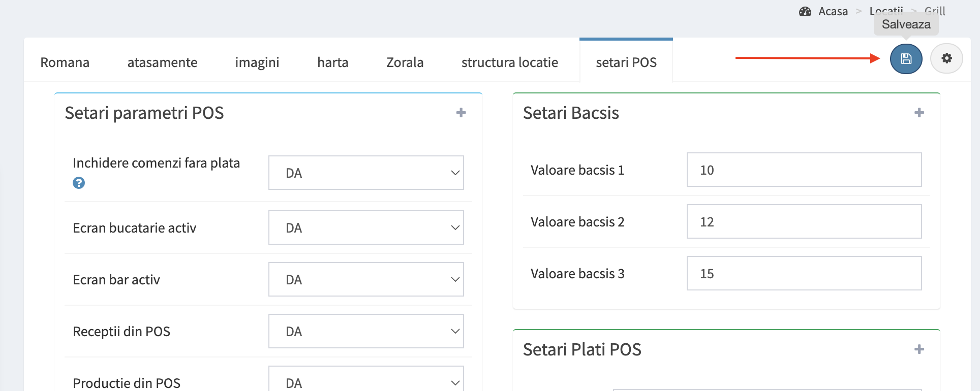Click the Valoare bacsis 2 field
The image size is (980, 391).
click(804, 222)
